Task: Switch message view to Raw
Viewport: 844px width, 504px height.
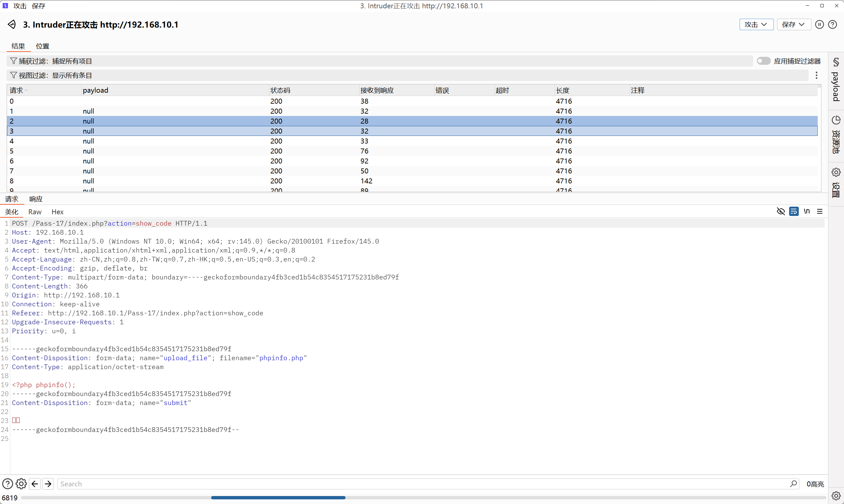Action: (35, 212)
